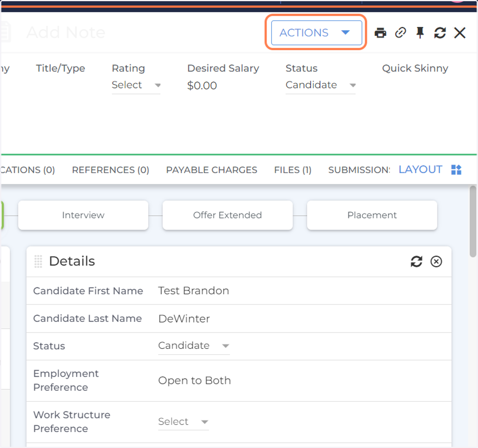The image size is (478, 448).
Task: Open the Rating Select dropdown
Action: click(x=136, y=85)
